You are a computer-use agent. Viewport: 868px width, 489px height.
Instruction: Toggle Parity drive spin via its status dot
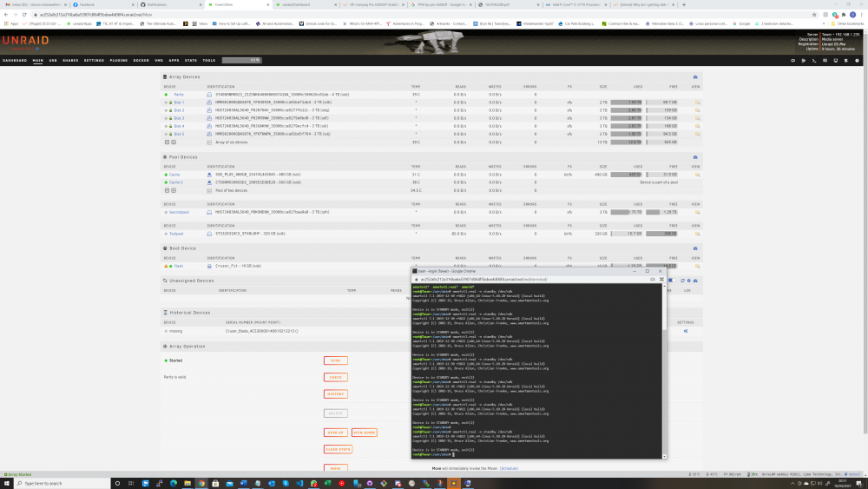166,95
